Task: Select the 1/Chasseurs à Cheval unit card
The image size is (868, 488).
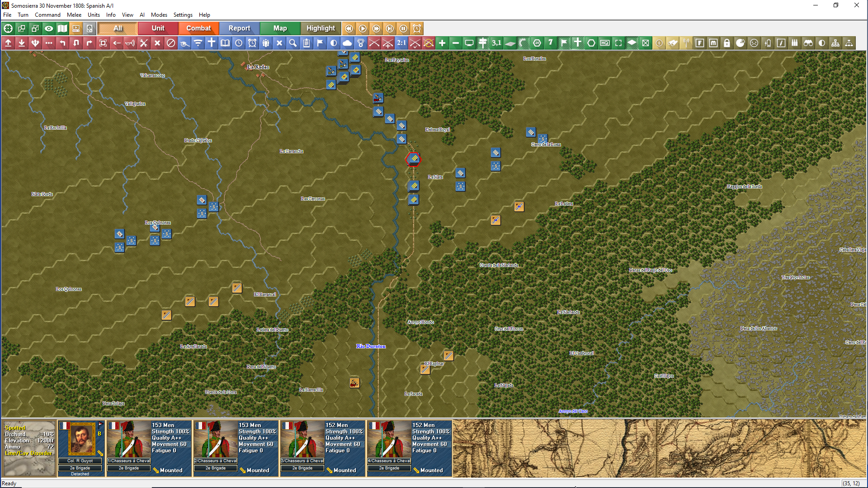Action: [149, 447]
